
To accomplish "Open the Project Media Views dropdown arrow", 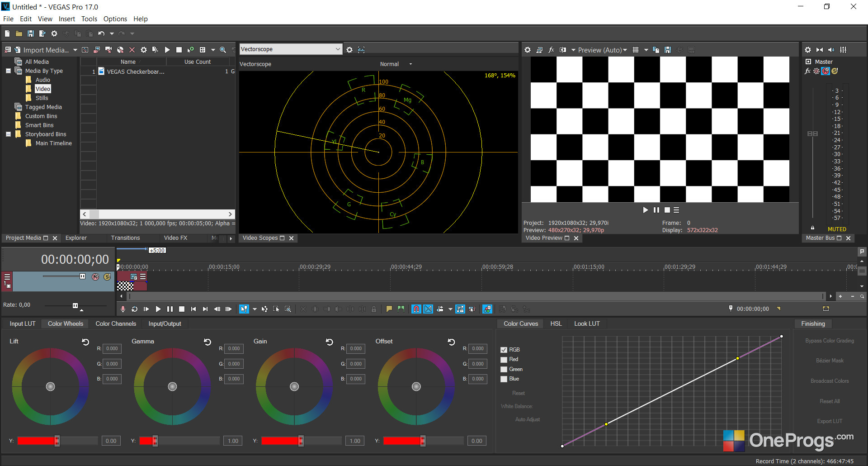I will 213,50.
